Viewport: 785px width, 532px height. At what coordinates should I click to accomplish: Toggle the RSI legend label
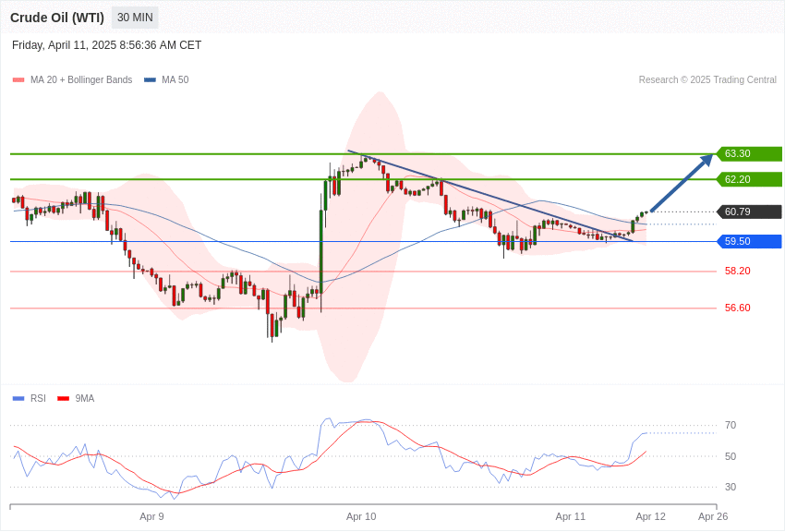pyautogui.click(x=38, y=399)
